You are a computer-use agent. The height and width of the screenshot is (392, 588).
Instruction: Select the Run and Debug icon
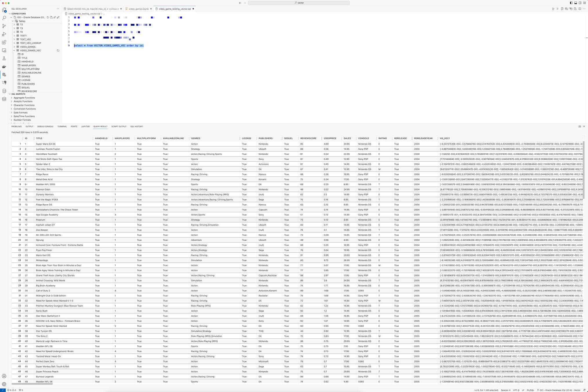point(4,34)
